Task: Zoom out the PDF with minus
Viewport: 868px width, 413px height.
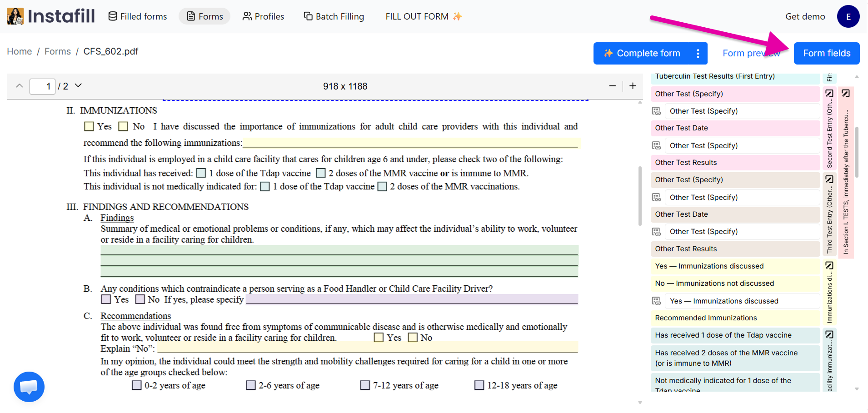Action: click(613, 86)
